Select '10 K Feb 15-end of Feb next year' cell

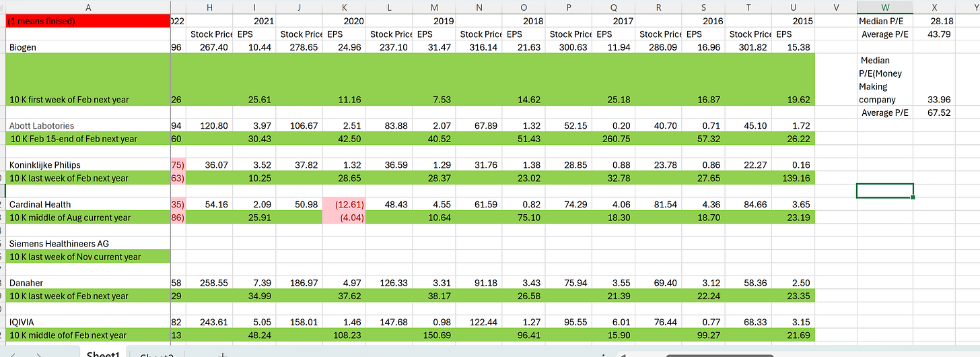coord(90,139)
